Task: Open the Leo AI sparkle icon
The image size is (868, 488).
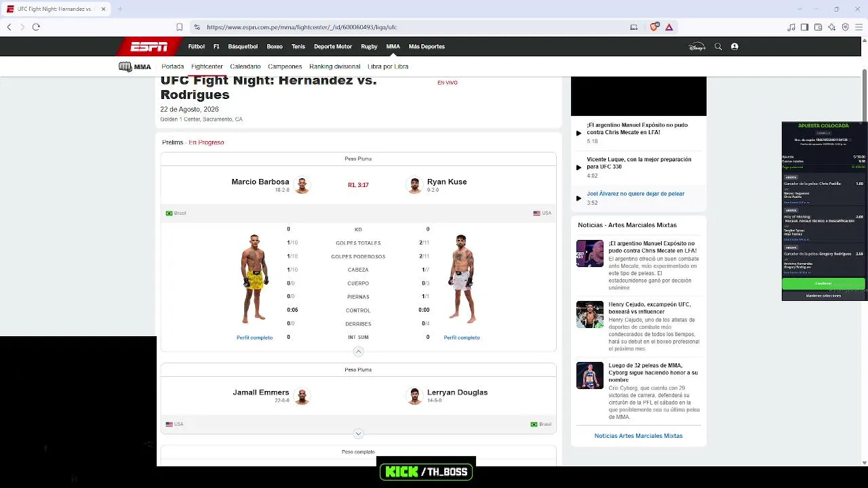Action: pos(831,27)
